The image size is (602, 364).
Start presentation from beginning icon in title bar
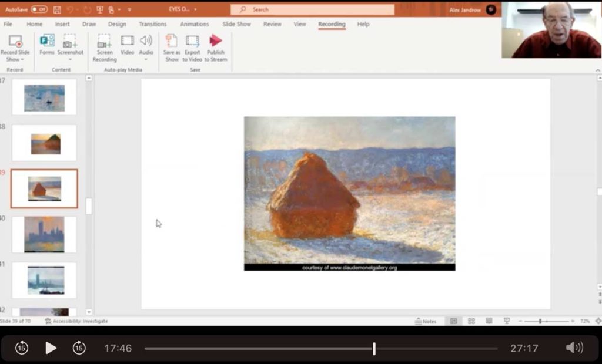pyautogui.click(x=100, y=9)
